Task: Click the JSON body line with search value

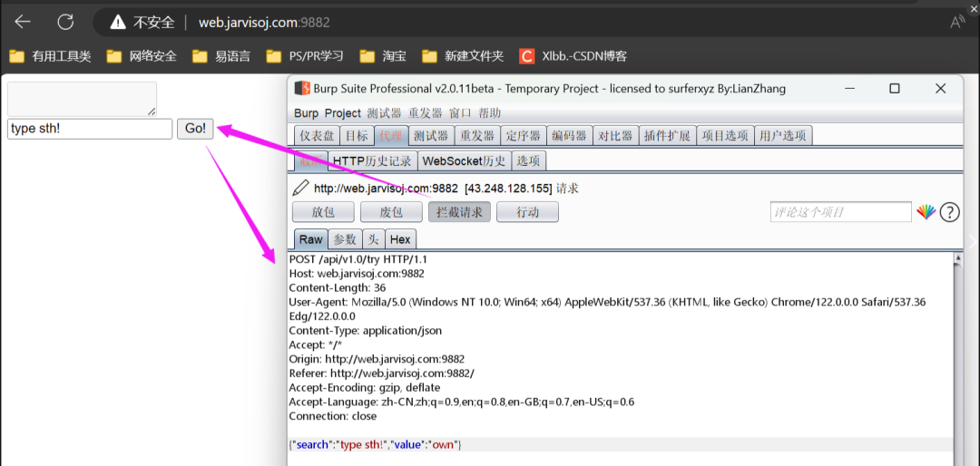Action: (x=376, y=445)
